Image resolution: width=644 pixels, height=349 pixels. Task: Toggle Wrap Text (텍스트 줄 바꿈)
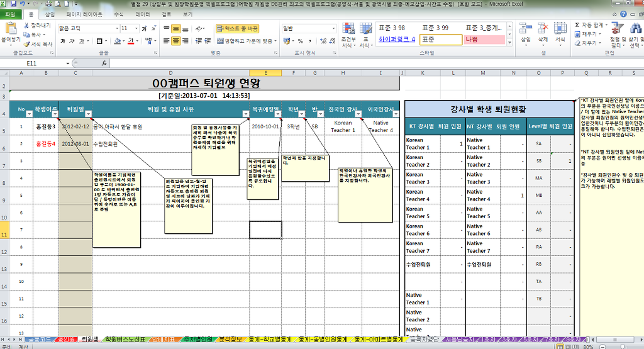(x=237, y=28)
